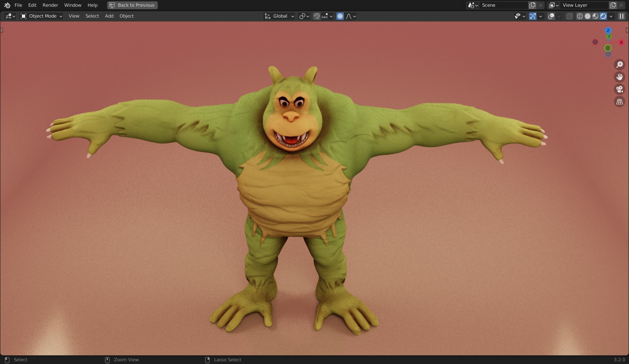
Task: Switch to rendered viewport shading
Action: click(603, 16)
